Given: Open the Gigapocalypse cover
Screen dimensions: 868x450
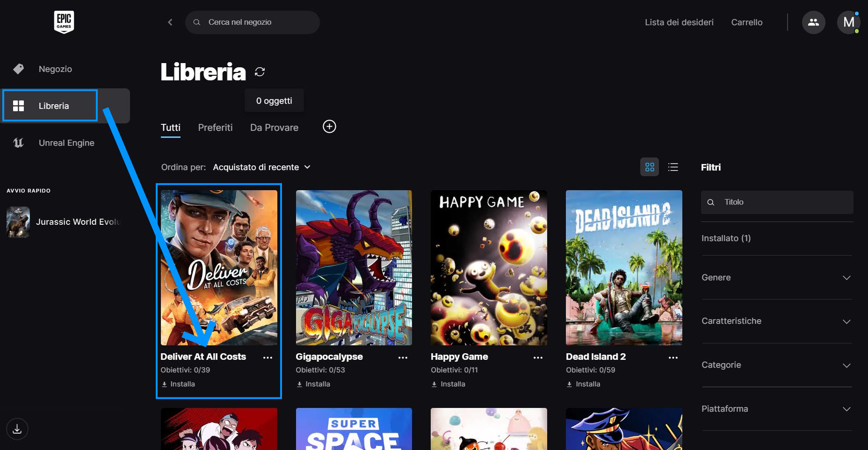Looking at the screenshot, I should [x=354, y=268].
